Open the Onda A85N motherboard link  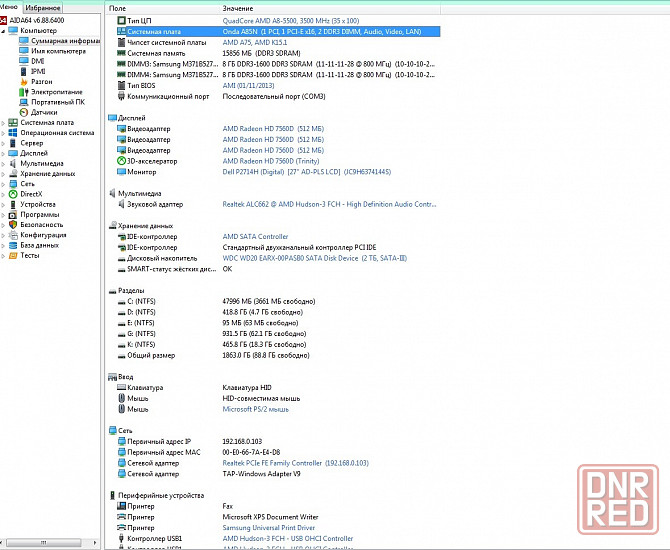322,32
